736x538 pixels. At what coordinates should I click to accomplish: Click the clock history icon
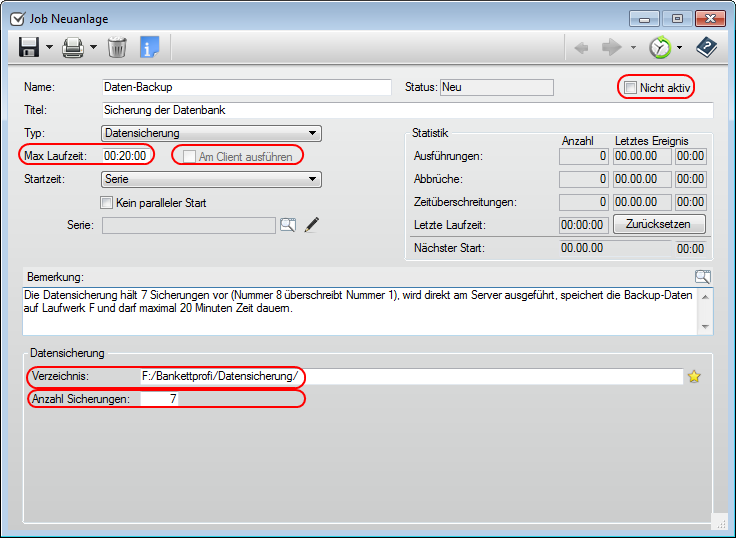pyautogui.click(x=659, y=47)
